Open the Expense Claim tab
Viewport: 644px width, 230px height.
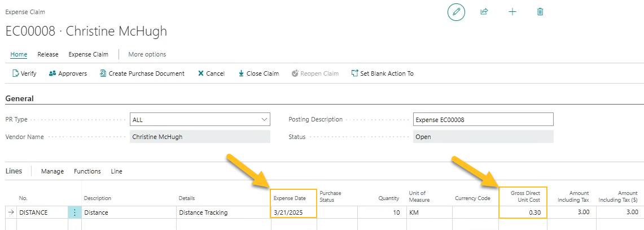coord(88,54)
